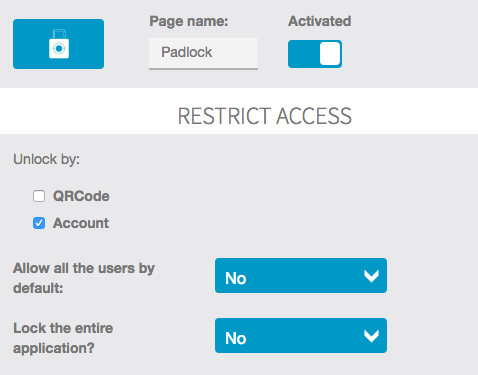Click 'Allow all the users by default' label
The height and width of the screenshot is (375, 478).
point(84,278)
